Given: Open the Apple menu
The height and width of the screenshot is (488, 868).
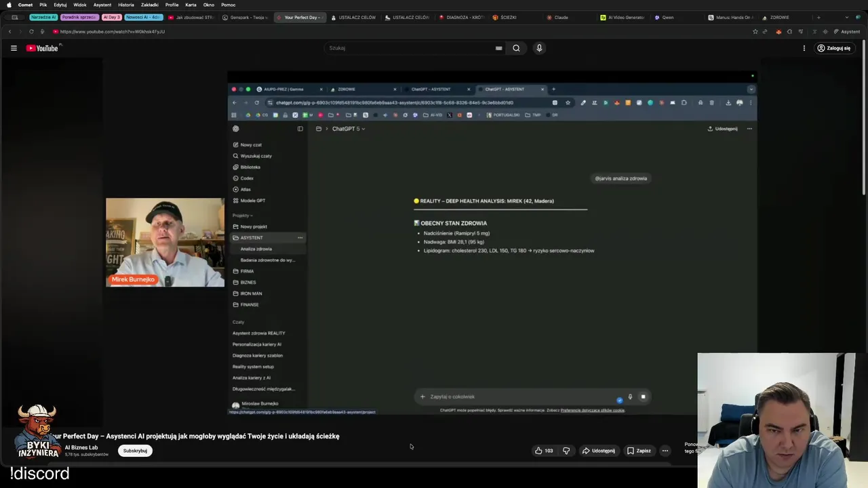Looking at the screenshot, I should 9,5.
